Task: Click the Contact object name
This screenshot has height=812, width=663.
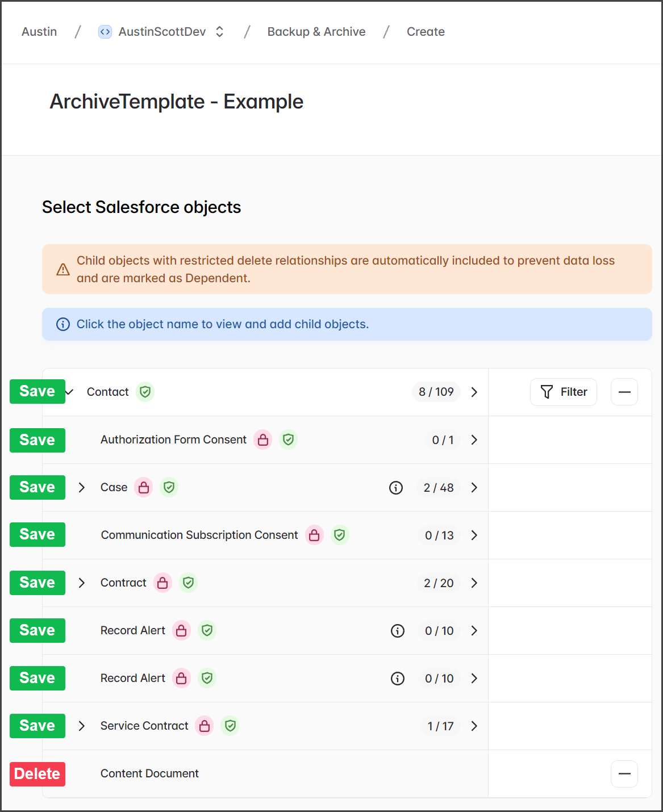Action: 108,392
